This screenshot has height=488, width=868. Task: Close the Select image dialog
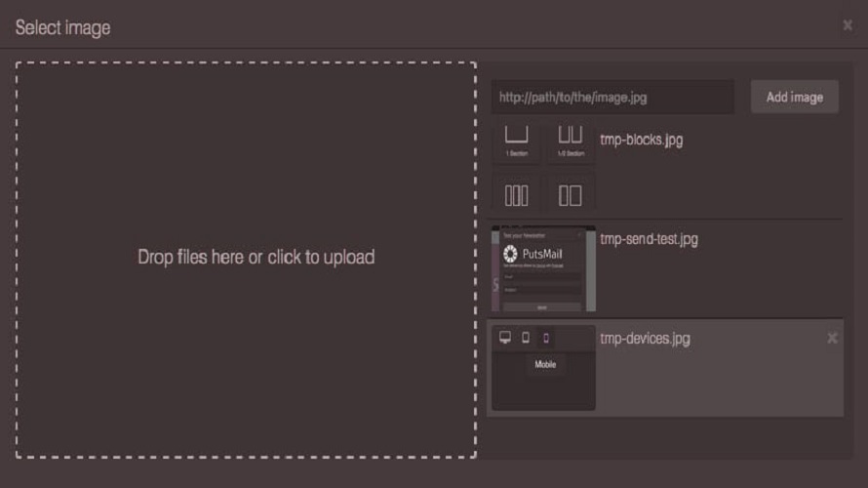pyautogui.click(x=848, y=25)
